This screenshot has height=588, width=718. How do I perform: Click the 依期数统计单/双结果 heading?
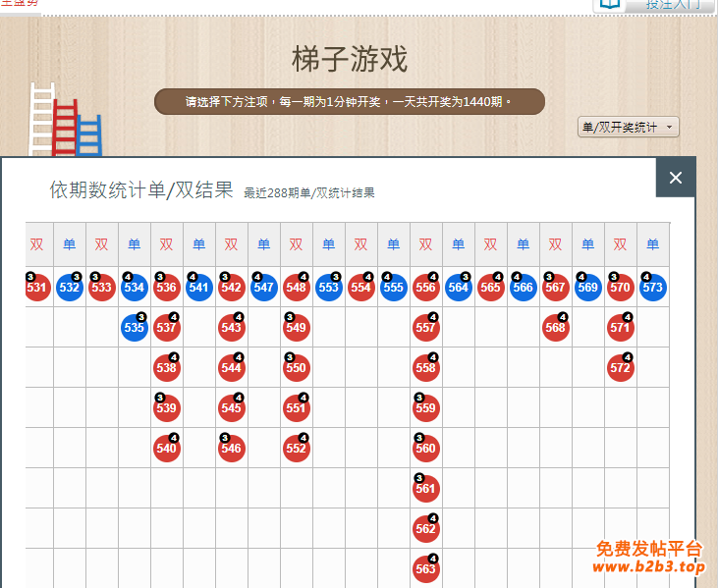coord(141,190)
